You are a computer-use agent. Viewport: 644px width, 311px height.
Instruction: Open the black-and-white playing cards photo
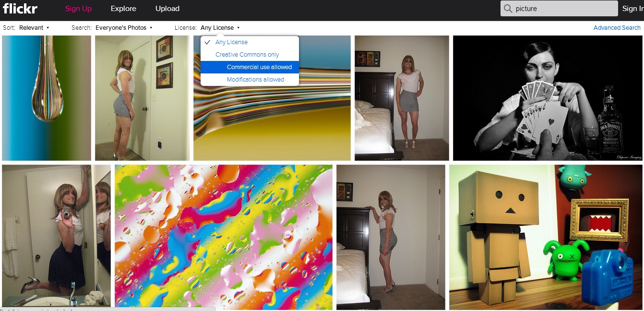coord(548,98)
